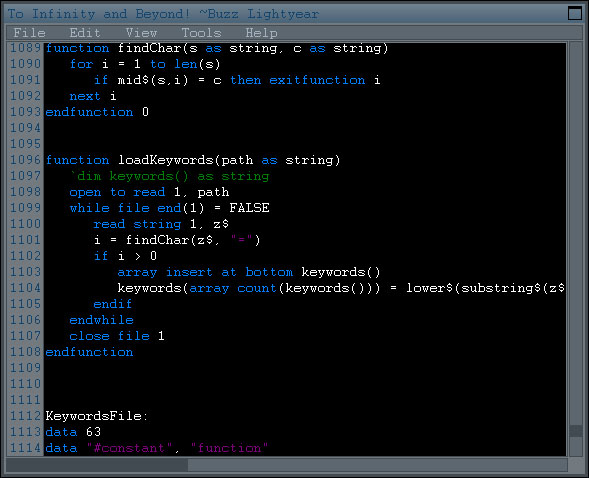Click the window title bar text

pos(163,14)
